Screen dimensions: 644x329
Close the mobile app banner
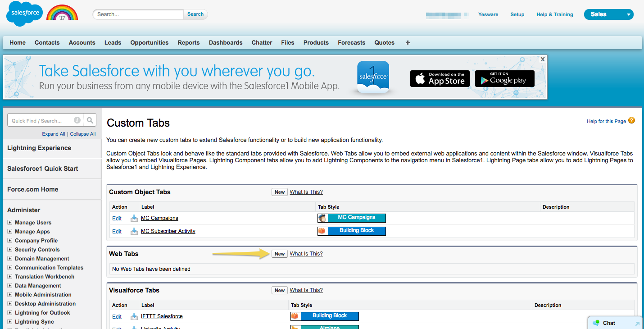point(543,59)
